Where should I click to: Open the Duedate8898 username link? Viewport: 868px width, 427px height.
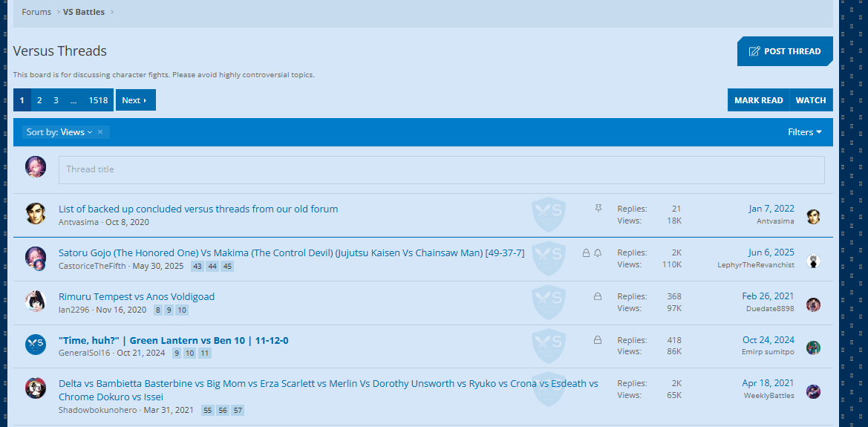(770, 308)
